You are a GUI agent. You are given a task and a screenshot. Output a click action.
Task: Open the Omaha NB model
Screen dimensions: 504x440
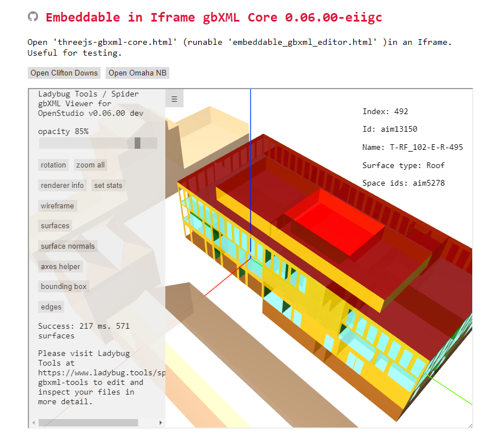136,73
